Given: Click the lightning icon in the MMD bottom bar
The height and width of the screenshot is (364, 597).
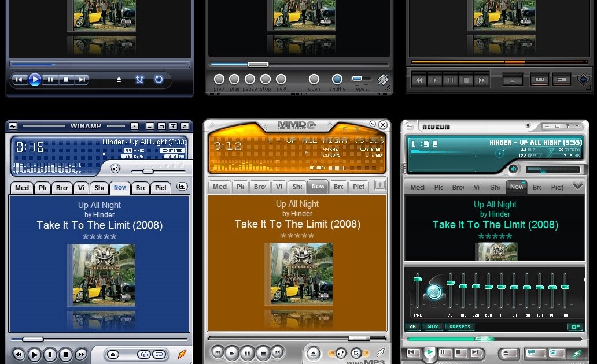Looking at the screenshot, I should pos(381,352).
